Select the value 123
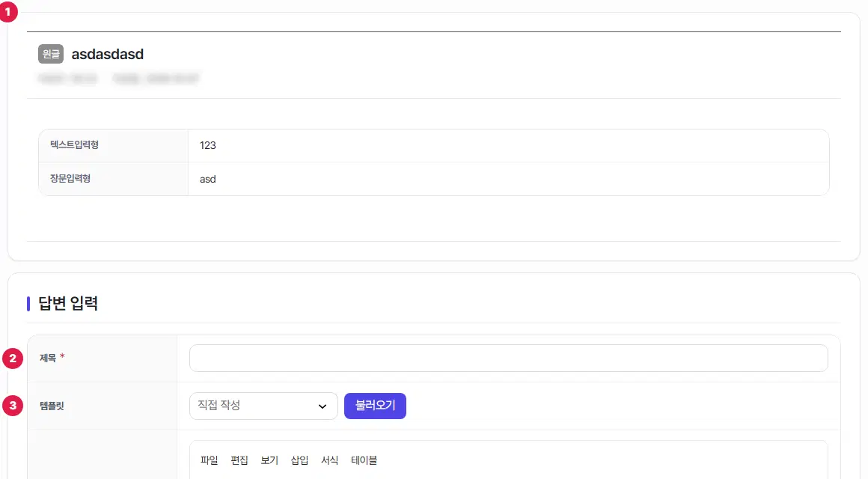868x479 pixels. 207,146
